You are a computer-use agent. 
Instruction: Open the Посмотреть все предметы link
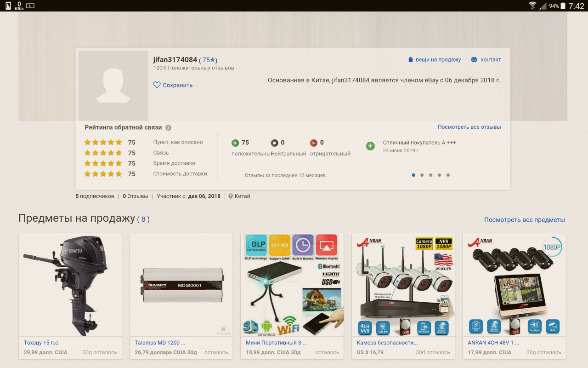click(x=524, y=220)
